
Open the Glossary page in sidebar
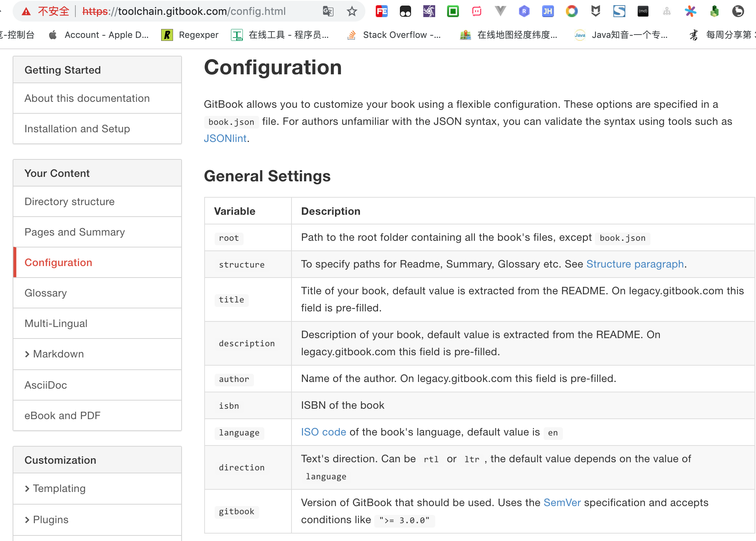click(46, 293)
